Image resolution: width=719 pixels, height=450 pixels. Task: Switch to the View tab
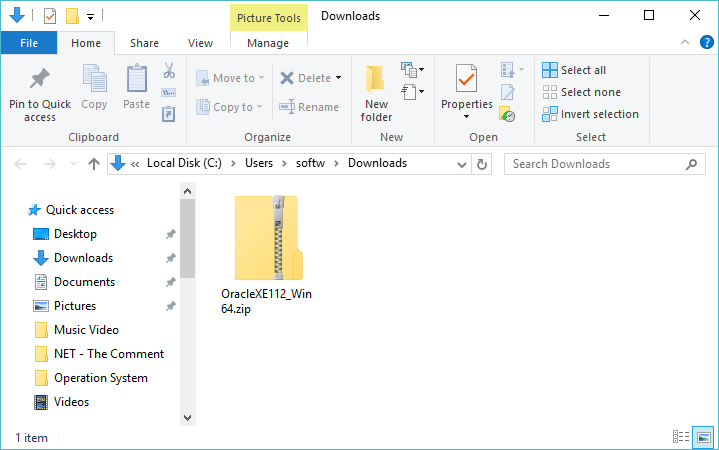point(200,43)
